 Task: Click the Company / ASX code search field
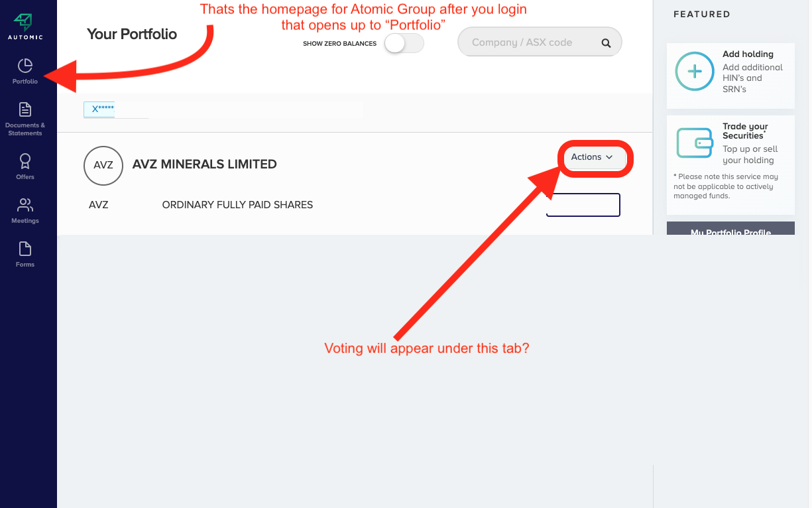pos(540,42)
